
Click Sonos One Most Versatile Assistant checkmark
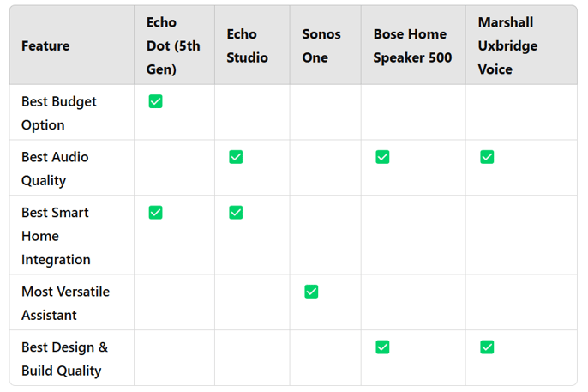pyautogui.click(x=311, y=292)
